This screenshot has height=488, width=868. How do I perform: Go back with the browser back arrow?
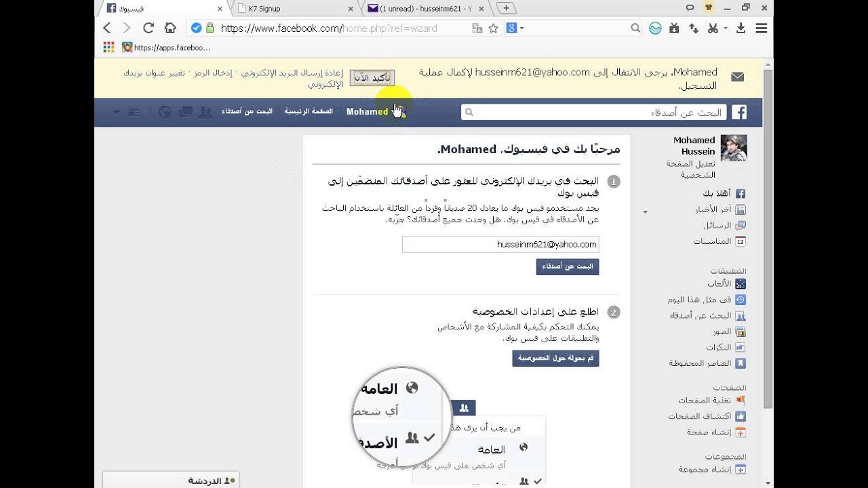pos(106,28)
